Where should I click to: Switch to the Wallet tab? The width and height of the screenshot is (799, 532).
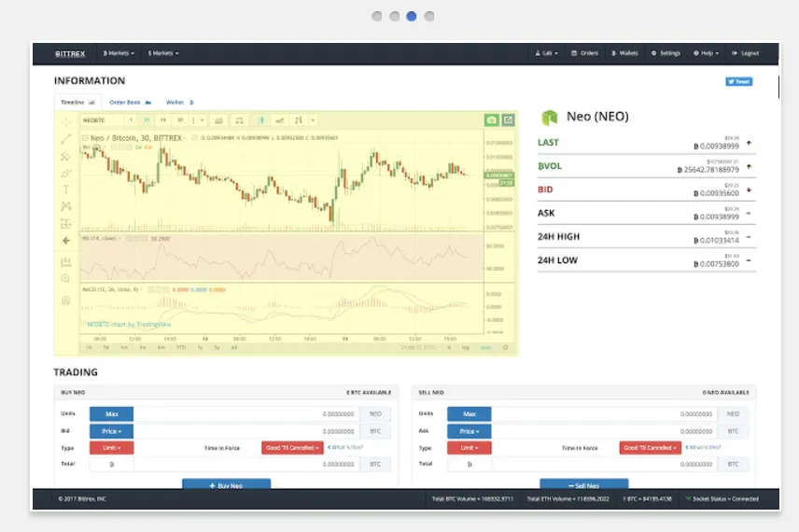click(x=180, y=103)
